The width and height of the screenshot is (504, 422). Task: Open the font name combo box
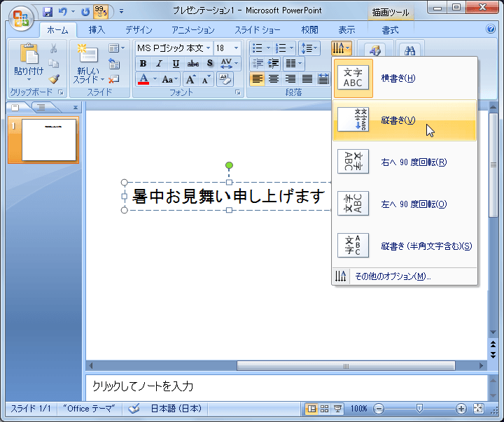pyautogui.click(x=174, y=48)
